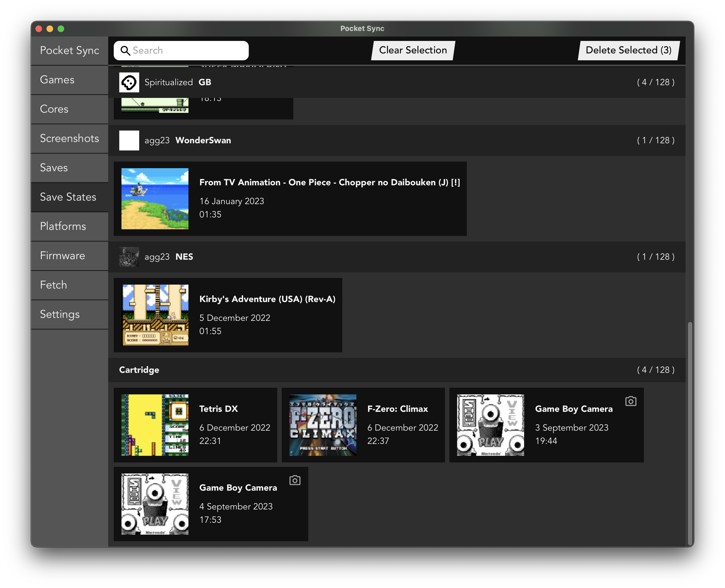Click Delete Selected (3) button

point(628,50)
